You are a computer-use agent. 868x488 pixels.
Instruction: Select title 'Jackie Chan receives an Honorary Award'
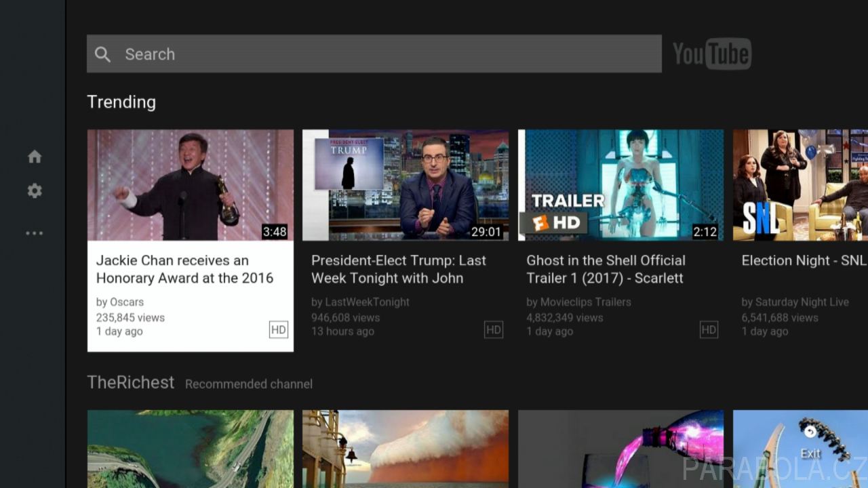click(x=184, y=269)
